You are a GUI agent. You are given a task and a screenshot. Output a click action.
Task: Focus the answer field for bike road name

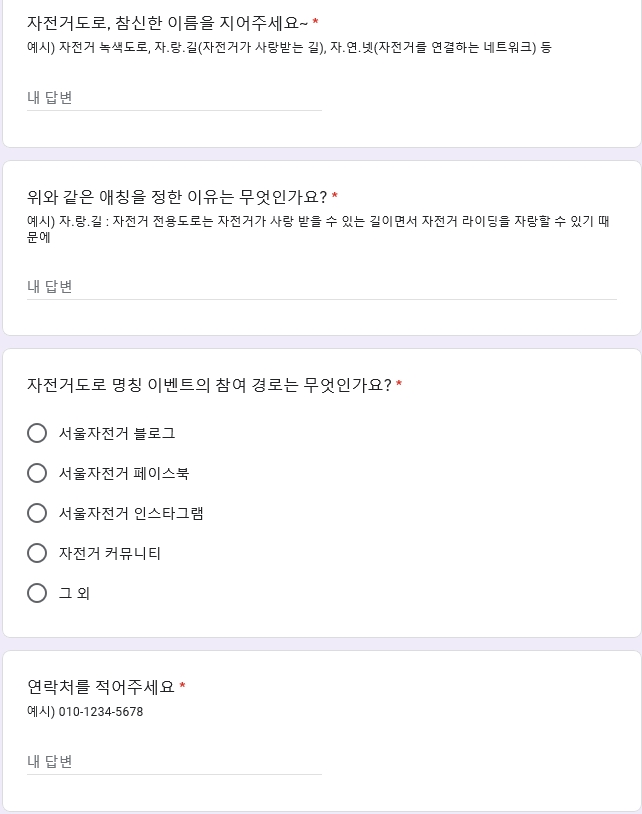(x=174, y=98)
